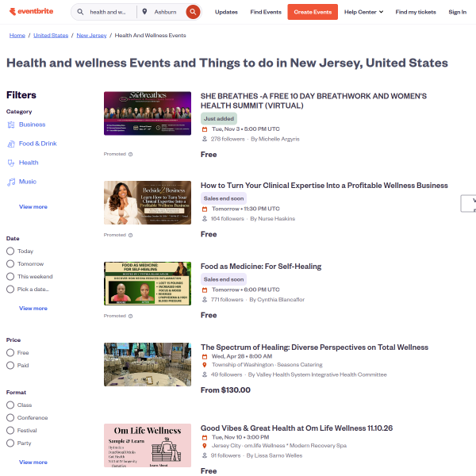Screen dimensions: 476x476
Task: Click calendar icon beside Tomorrow 11:30 PM UTC
Action: (205, 209)
